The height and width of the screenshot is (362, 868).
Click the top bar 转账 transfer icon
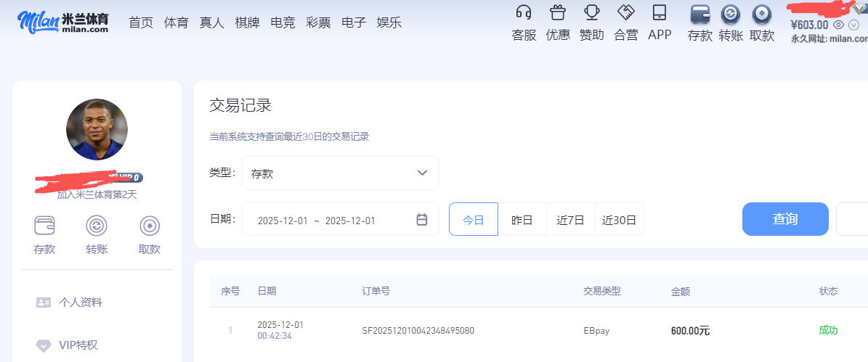coord(731,15)
